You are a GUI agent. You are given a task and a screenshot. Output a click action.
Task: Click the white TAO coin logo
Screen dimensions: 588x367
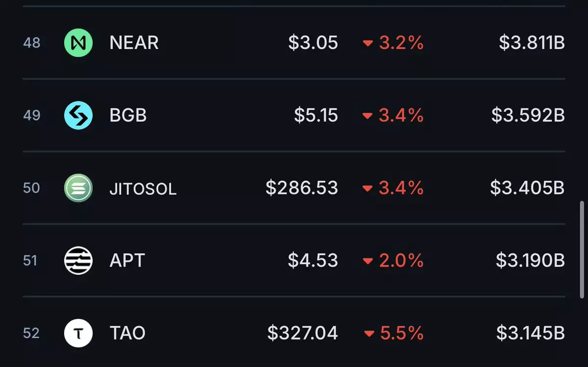(78, 333)
